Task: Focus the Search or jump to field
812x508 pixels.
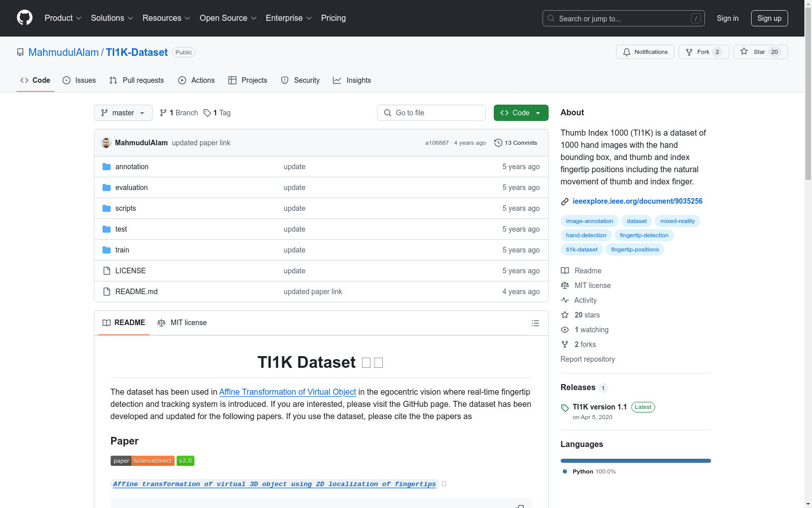Action: [x=624, y=18]
